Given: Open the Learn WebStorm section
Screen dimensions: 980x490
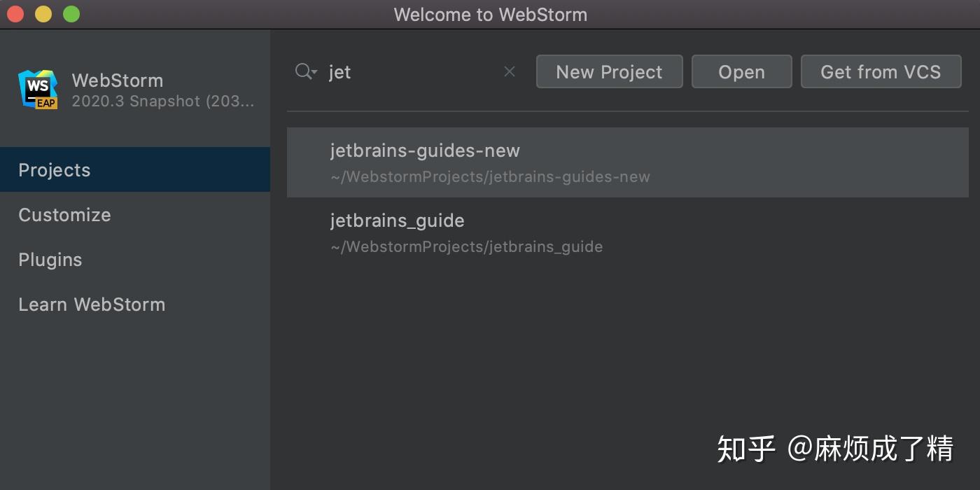Looking at the screenshot, I should point(92,304).
